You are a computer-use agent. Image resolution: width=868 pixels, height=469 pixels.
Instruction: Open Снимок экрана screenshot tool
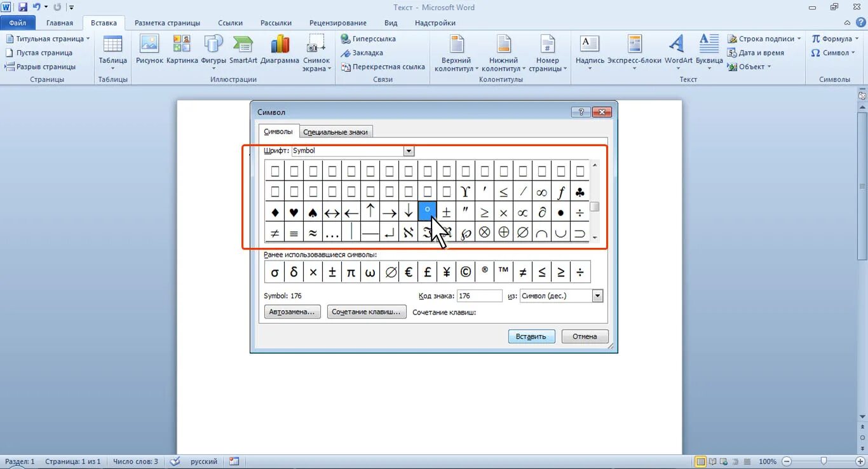pyautogui.click(x=316, y=53)
